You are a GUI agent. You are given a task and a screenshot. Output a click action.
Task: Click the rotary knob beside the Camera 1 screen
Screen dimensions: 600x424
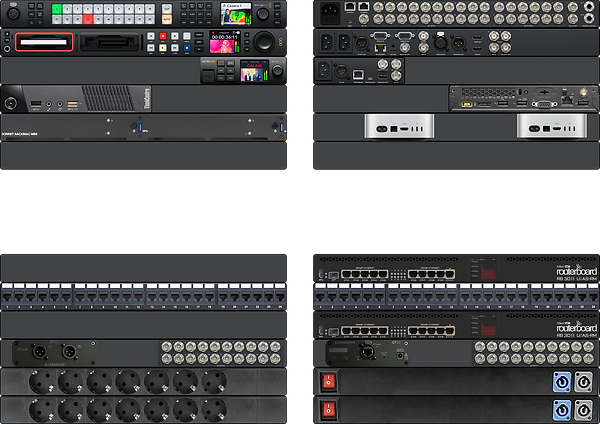(263, 14)
